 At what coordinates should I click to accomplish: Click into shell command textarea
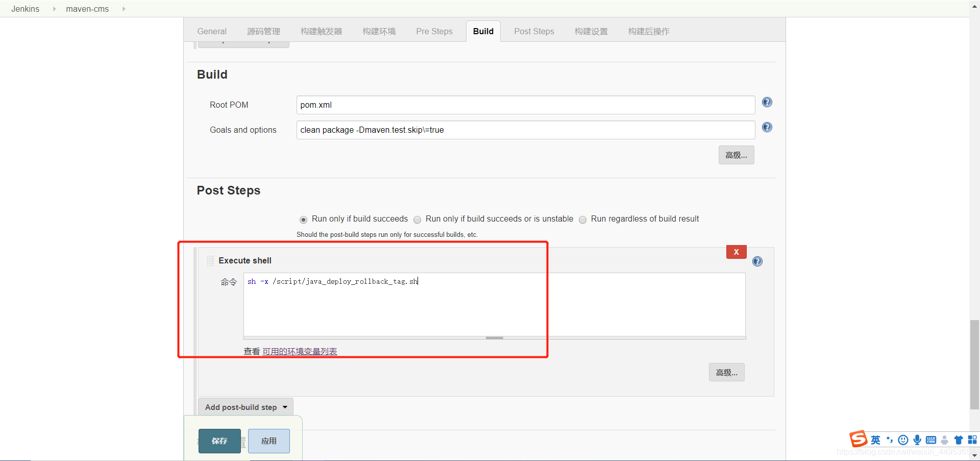point(495,304)
